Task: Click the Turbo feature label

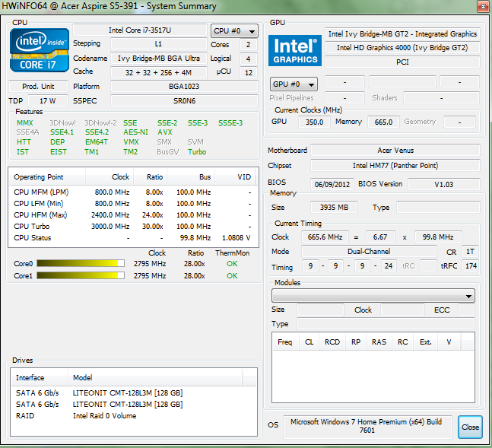Action: click(197, 152)
